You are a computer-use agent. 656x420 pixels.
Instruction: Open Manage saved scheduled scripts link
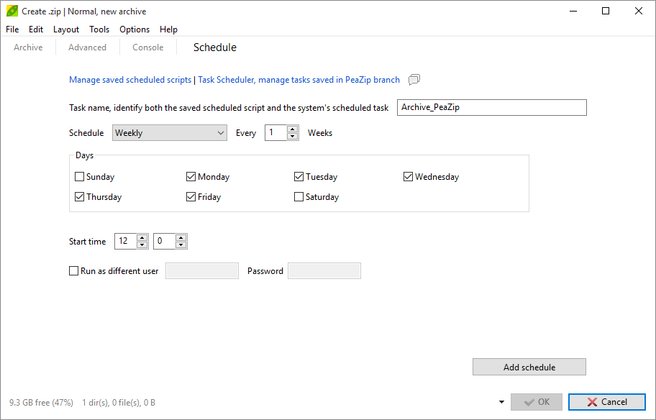click(x=130, y=79)
